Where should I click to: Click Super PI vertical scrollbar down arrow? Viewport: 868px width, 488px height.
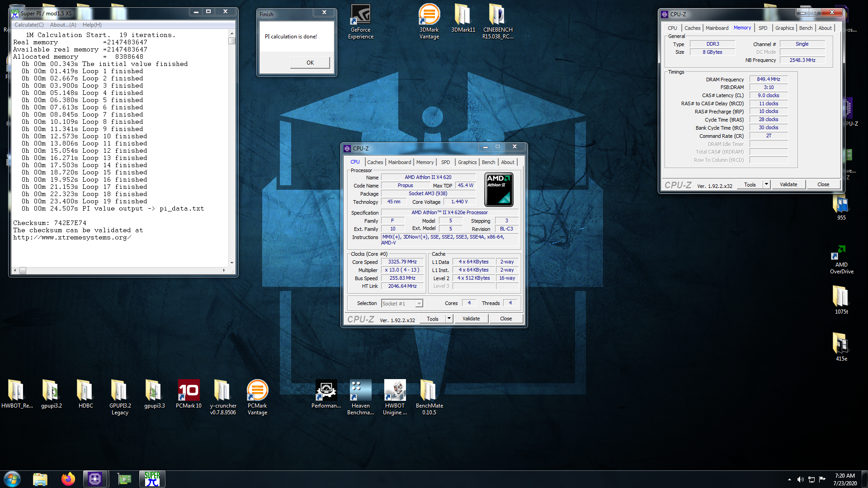[x=232, y=263]
